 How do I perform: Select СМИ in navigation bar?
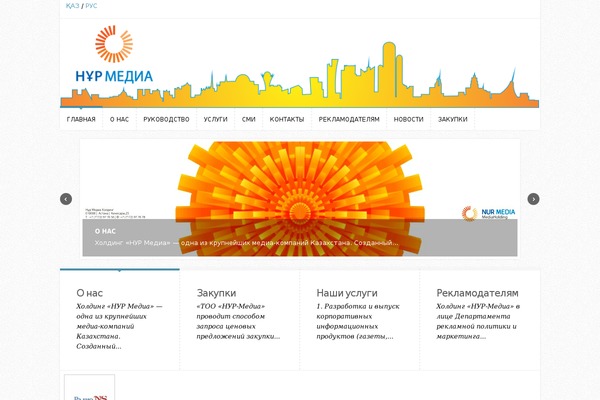coord(248,119)
